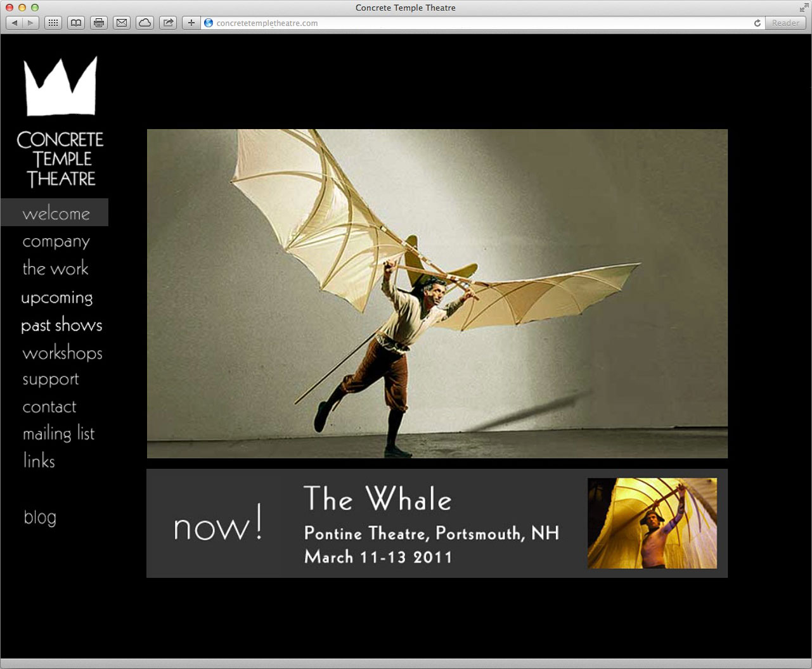Open Top Sites grid icon

[53, 23]
